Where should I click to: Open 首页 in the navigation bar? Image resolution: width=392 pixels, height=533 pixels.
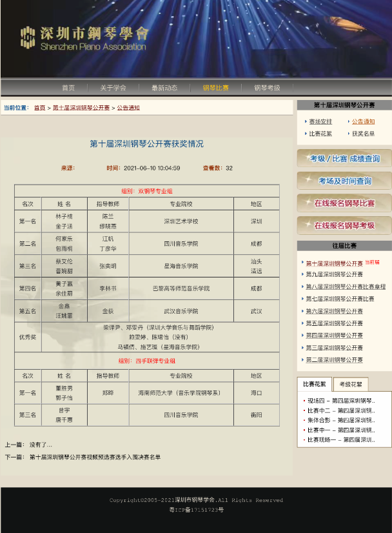click(x=68, y=88)
